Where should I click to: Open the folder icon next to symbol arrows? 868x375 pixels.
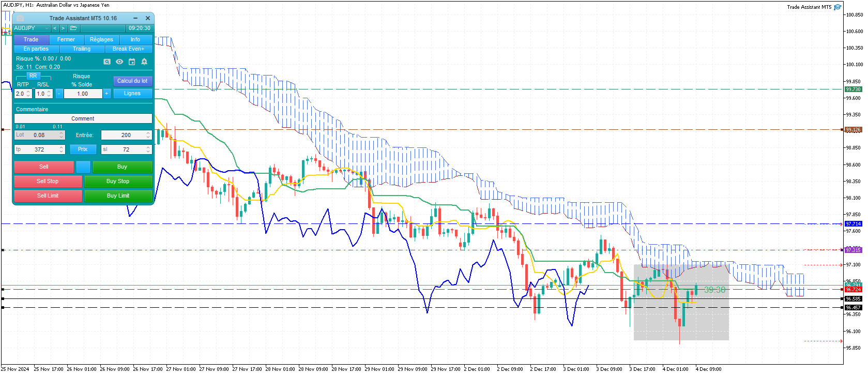click(x=73, y=28)
